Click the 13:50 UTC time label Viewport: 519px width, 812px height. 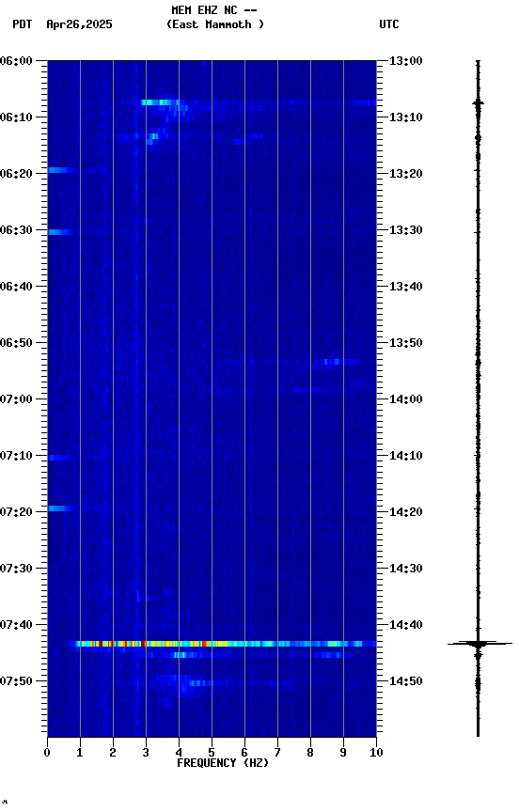[x=406, y=343]
